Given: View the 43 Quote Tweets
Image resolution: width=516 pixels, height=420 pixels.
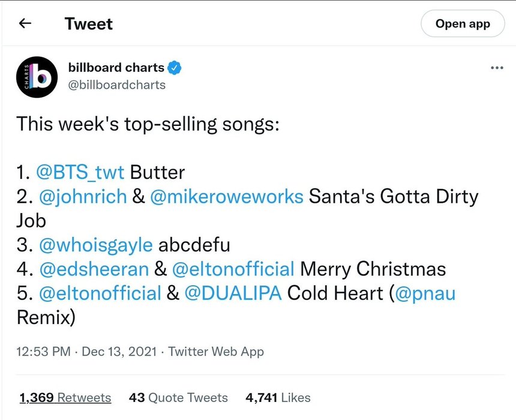Looking at the screenshot, I should point(178,398).
